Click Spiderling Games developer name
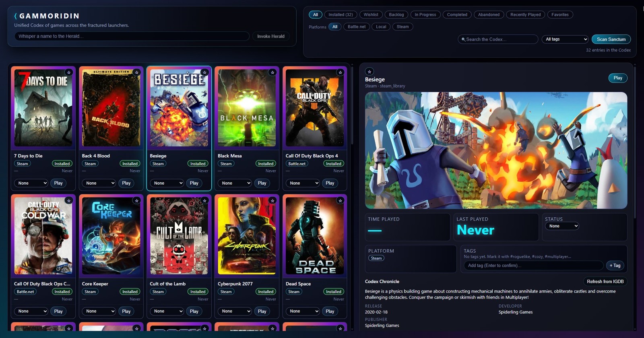Screen dimensions: 644x338 point(515,312)
